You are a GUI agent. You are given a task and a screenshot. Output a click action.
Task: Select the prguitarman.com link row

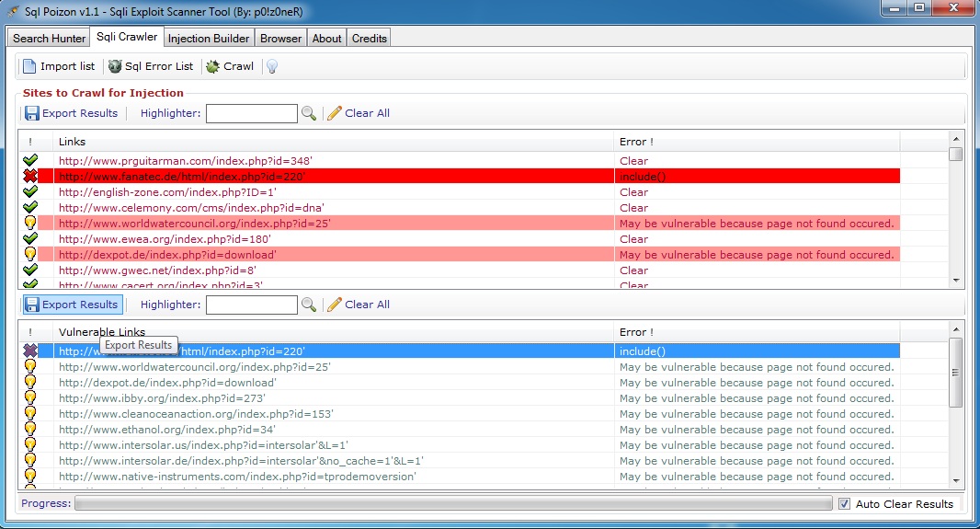point(185,161)
